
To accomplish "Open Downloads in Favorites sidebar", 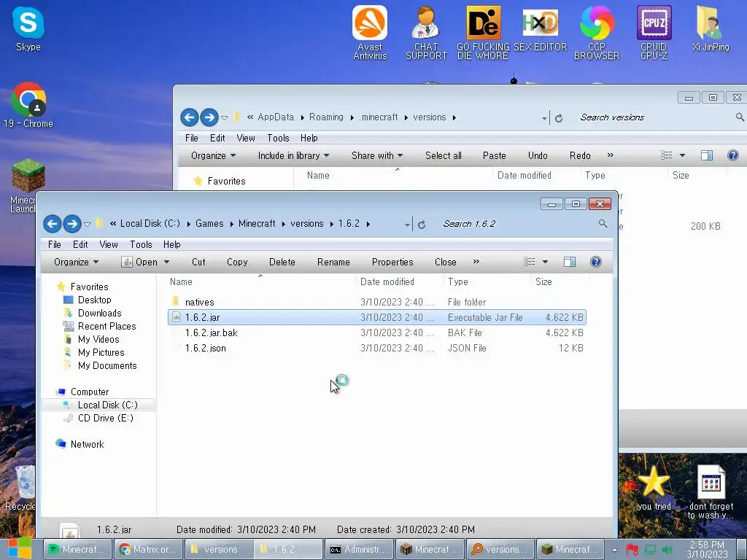I will point(99,313).
